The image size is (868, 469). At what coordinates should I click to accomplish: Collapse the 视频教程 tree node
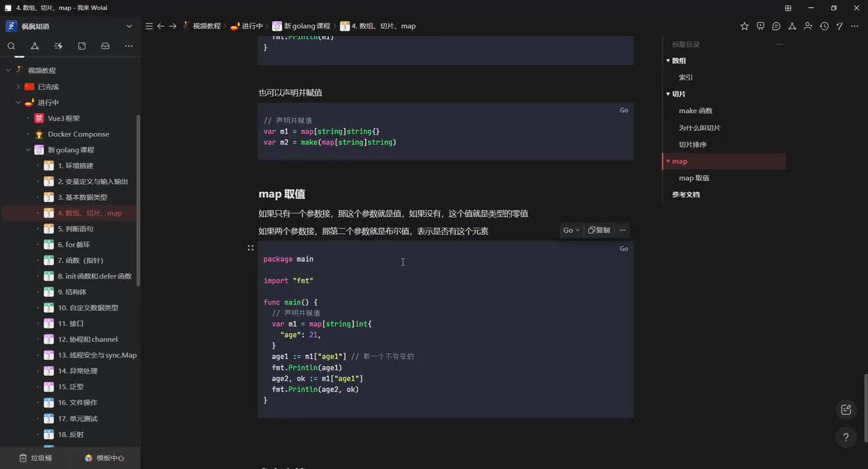click(x=8, y=70)
